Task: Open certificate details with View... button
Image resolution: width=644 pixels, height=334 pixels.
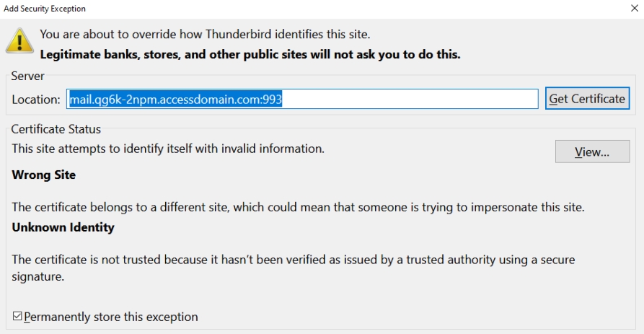Action: click(592, 152)
